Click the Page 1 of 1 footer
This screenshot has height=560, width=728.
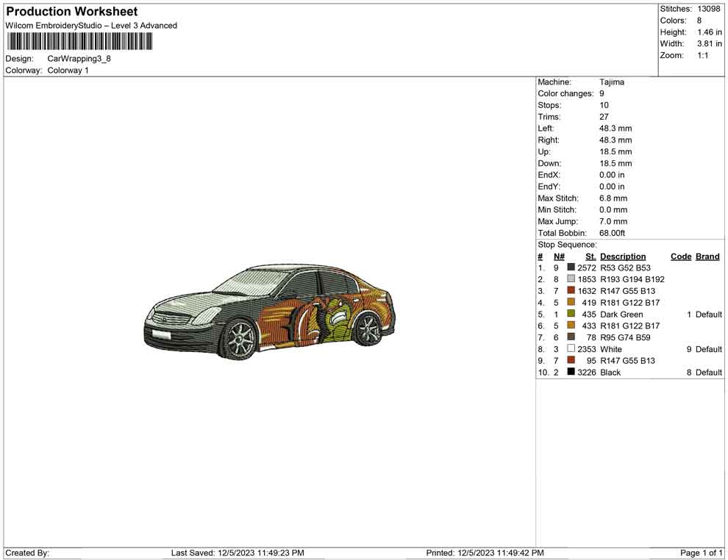coord(701,553)
